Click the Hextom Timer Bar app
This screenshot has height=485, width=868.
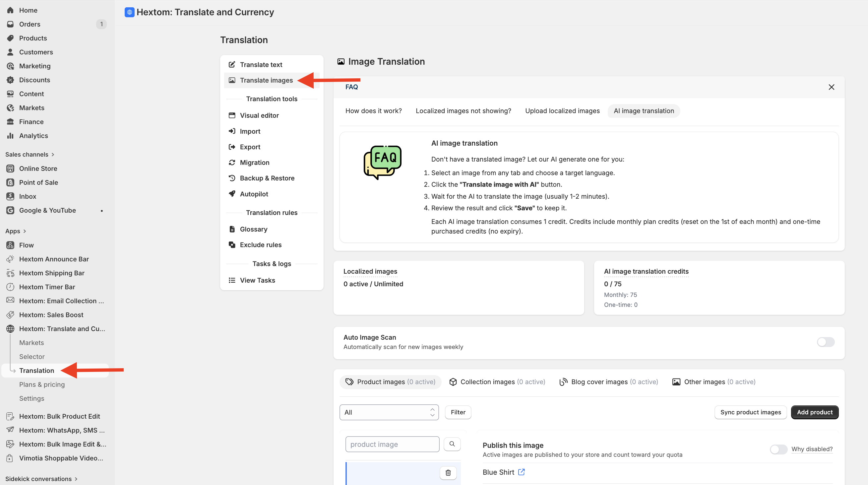pos(47,287)
